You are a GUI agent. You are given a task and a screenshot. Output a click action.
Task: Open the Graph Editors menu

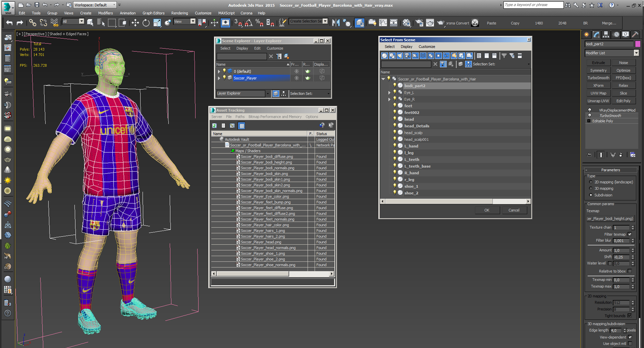154,13
